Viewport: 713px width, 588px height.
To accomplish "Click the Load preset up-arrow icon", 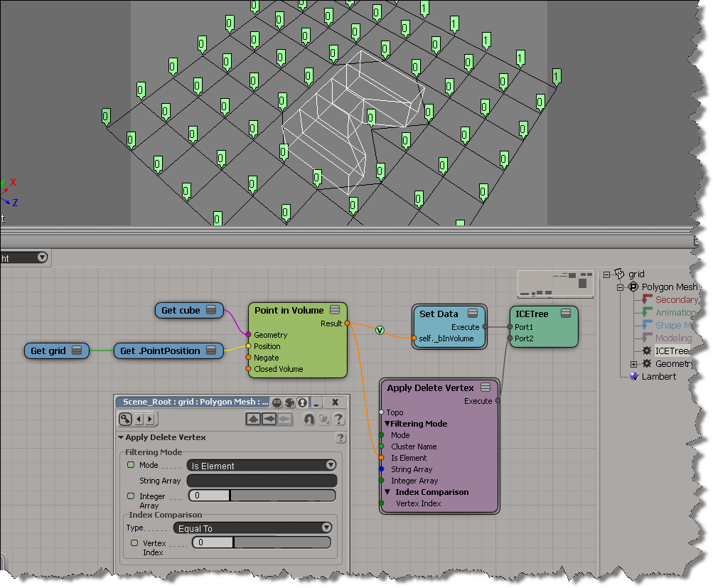I will tap(253, 419).
